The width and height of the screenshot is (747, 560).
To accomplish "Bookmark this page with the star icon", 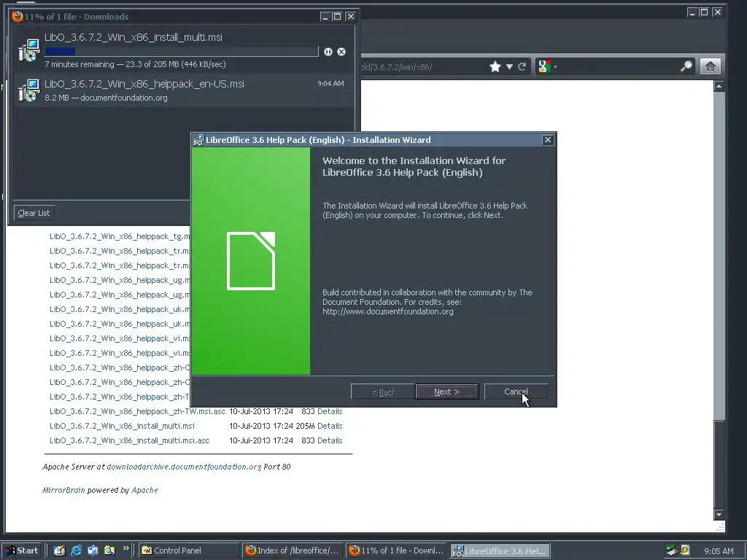I will point(495,66).
